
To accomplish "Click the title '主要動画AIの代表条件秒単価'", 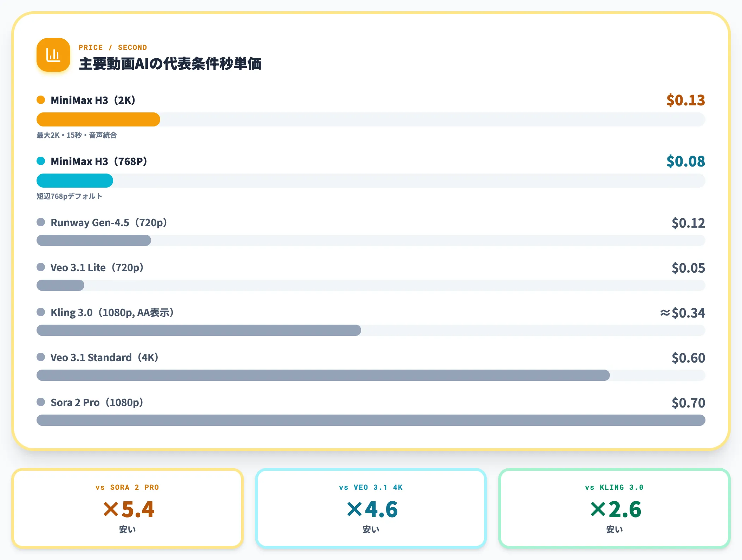I will click(x=170, y=64).
